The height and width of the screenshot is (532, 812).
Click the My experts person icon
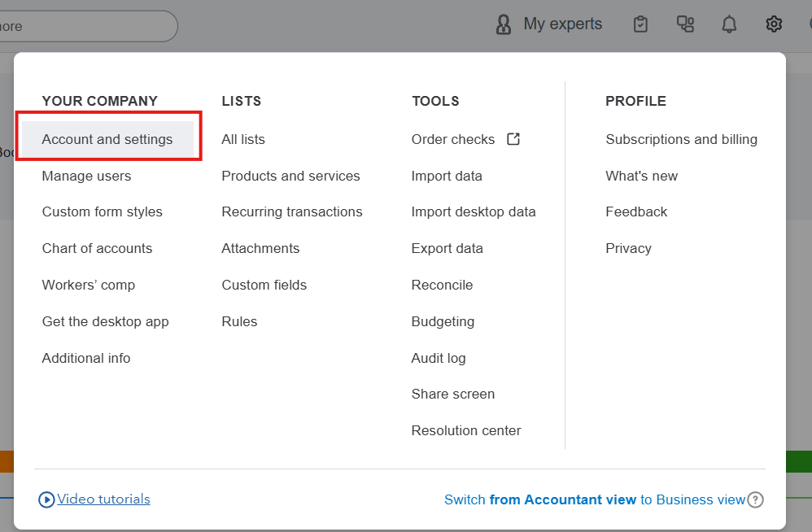(x=504, y=24)
